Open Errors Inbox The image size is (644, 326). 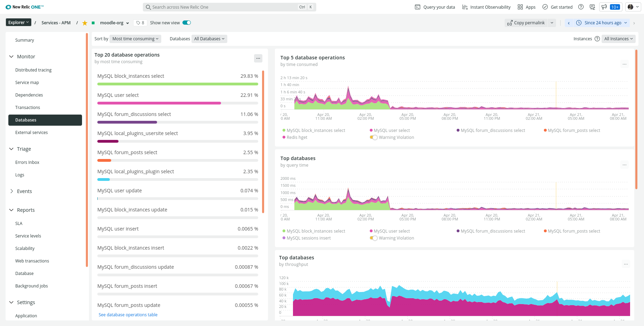(27, 162)
